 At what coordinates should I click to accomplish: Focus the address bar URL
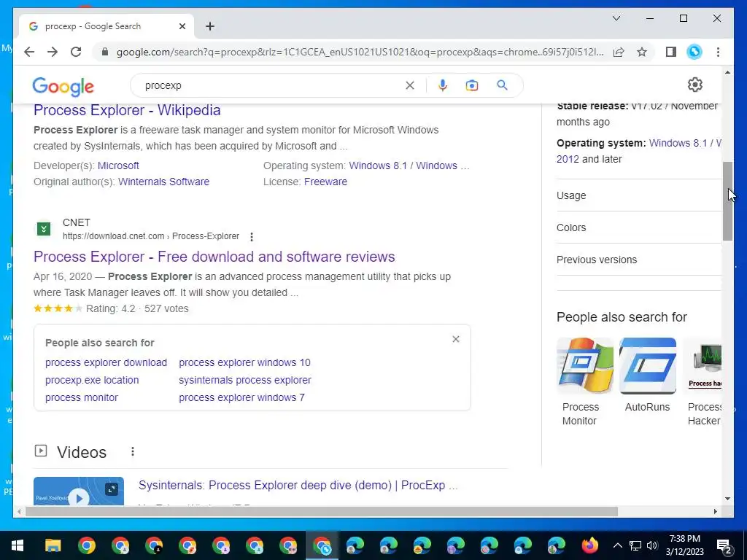(360, 52)
